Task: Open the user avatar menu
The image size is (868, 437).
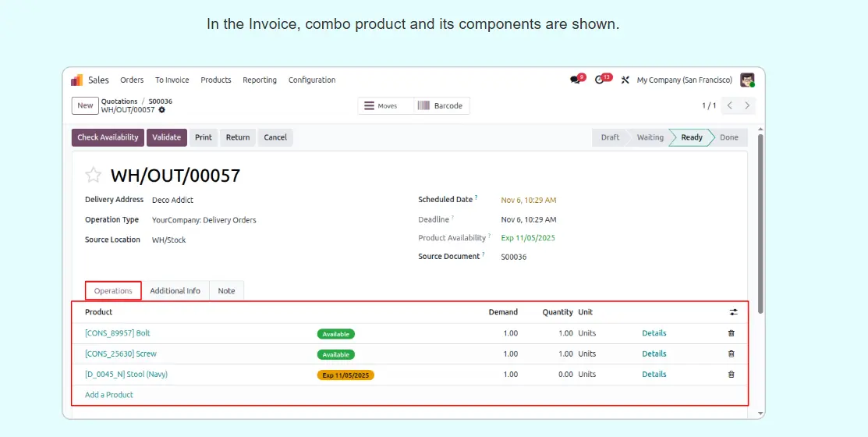Action: 747,80
